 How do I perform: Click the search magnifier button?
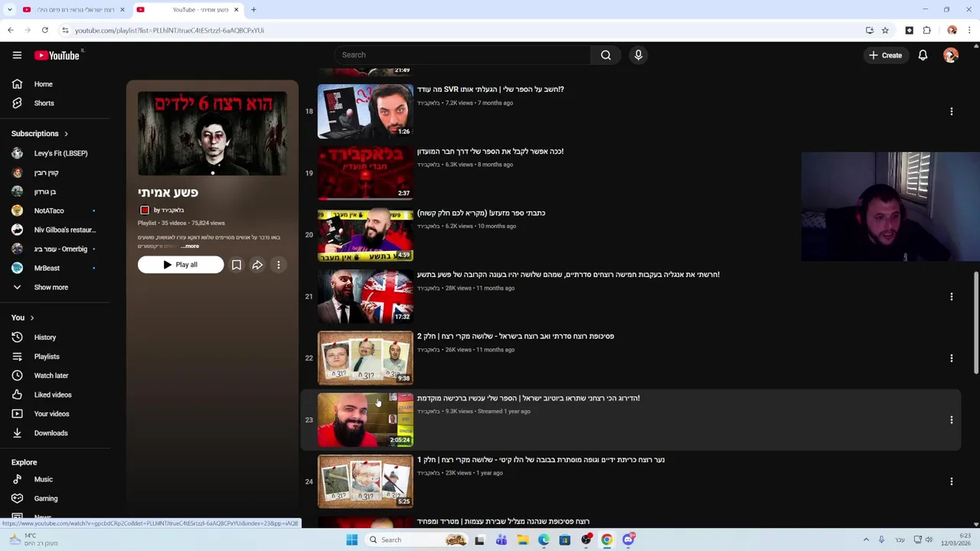(x=606, y=55)
